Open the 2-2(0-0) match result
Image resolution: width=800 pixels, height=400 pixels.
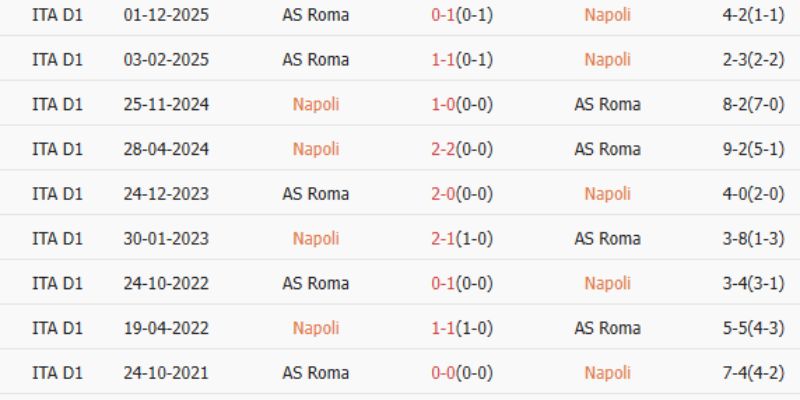click(461, 149)
